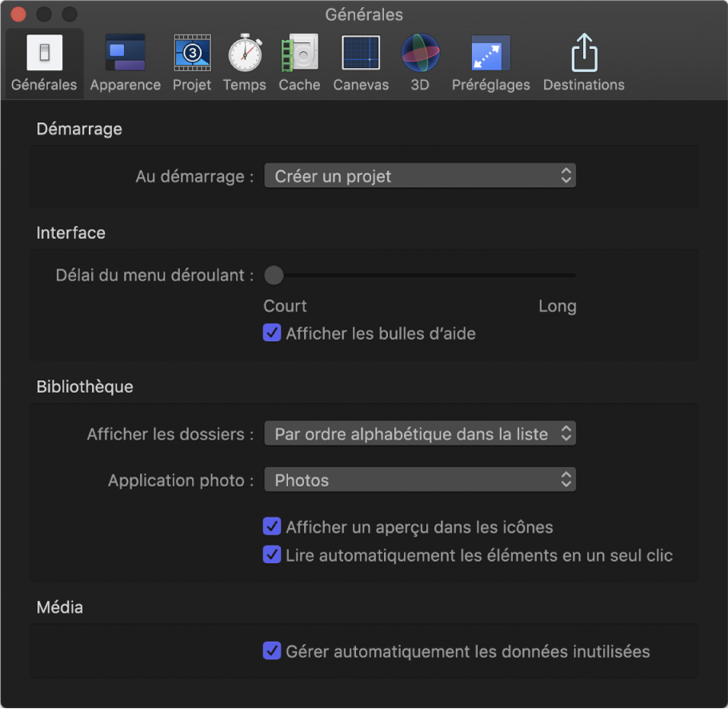The width and height of the screenshot is (728, 709).
Task: Open the Apparence preferences pane icon
Action: pos(125,53)
